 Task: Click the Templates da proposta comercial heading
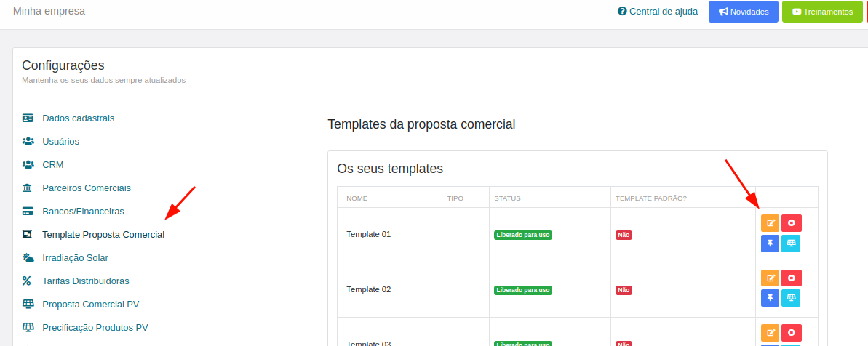click(421, 124)
